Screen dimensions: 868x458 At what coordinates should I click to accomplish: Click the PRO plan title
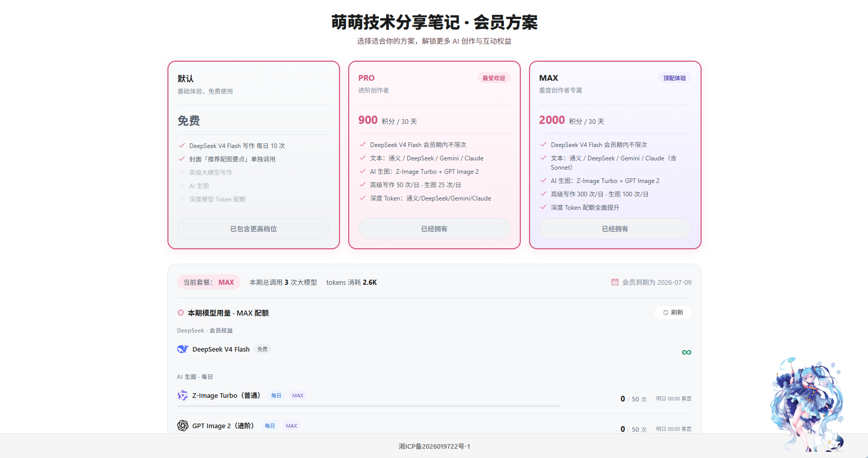367,78
